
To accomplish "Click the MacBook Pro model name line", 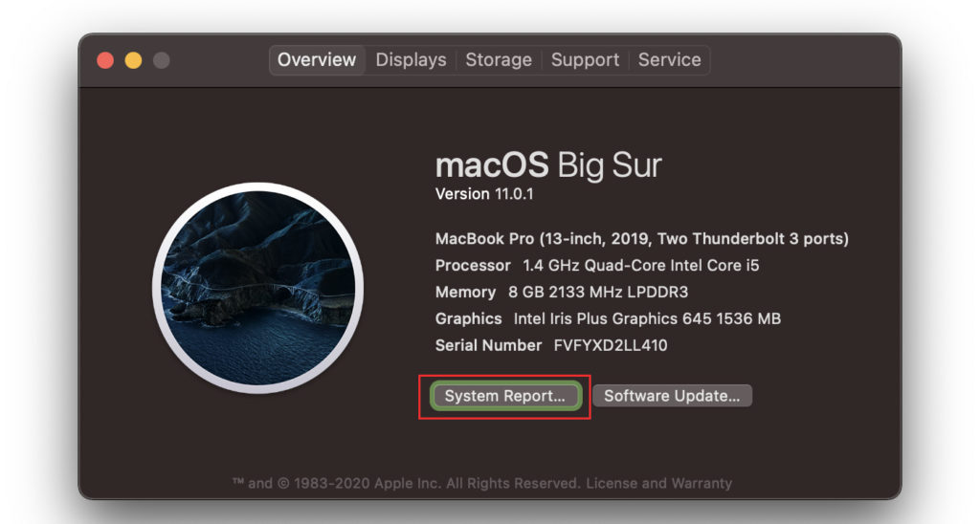I will click(641, 238).
